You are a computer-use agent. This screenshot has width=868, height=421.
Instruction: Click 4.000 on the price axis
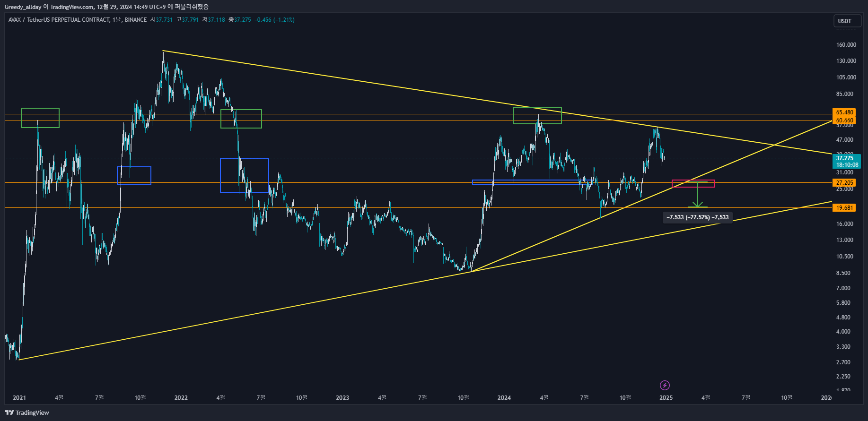[843, 332]
